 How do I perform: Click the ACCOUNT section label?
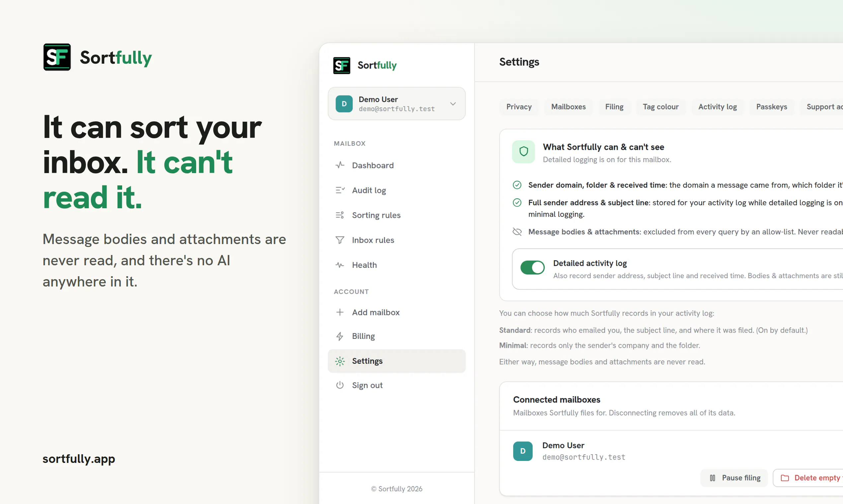pos(351,291)
